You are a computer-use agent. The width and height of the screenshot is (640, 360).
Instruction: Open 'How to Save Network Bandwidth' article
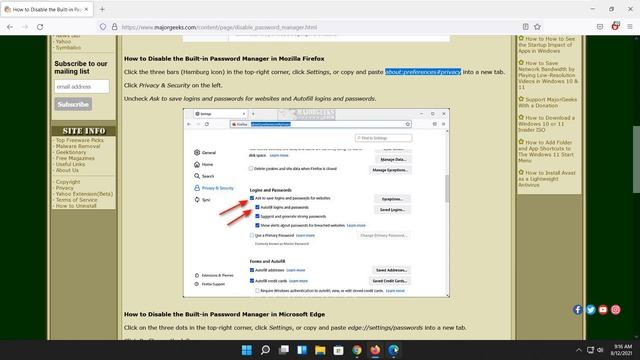point(548,75)
